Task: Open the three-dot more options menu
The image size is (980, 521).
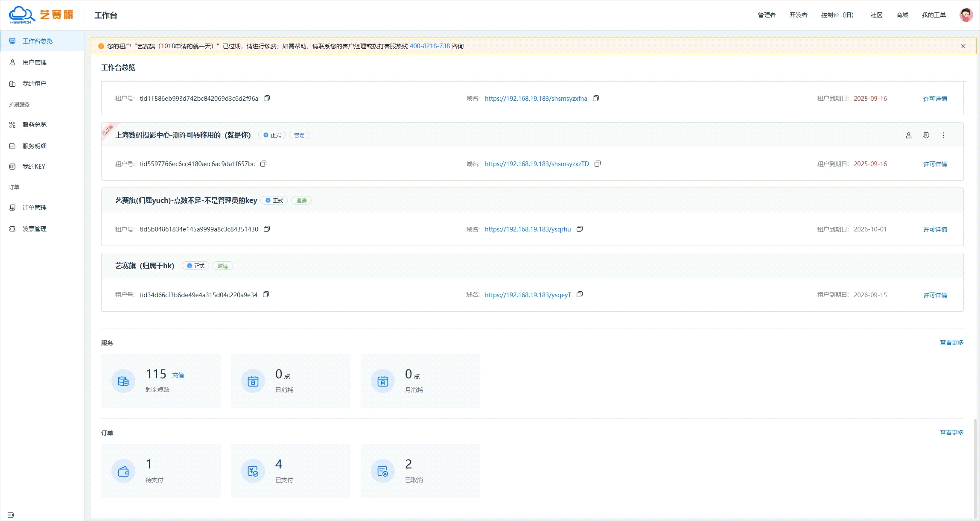Action: 944,135
